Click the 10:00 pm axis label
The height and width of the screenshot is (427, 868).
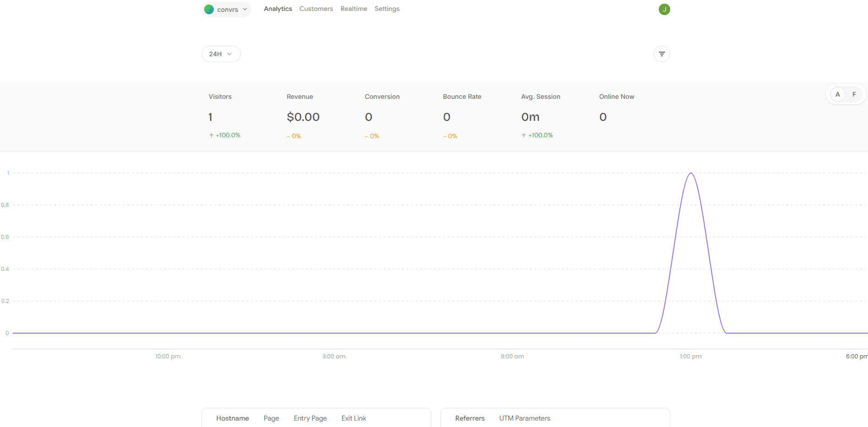click(168, 356)
